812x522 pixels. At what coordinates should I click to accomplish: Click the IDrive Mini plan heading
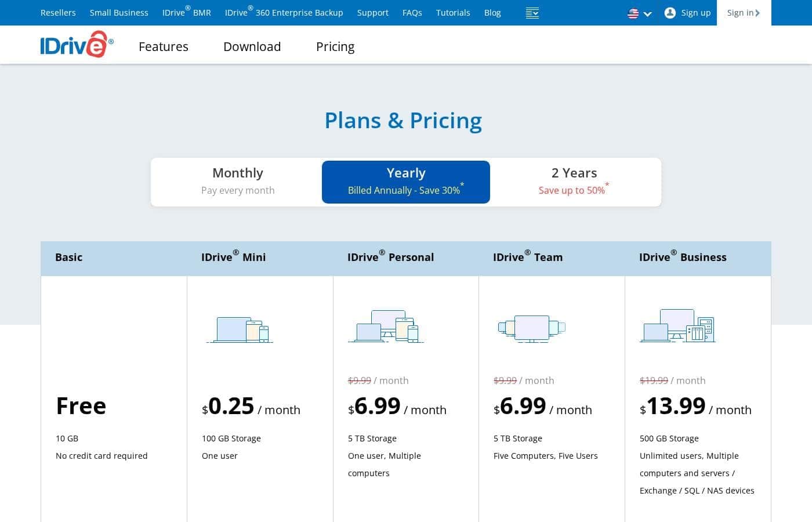[x=234, y=256]
